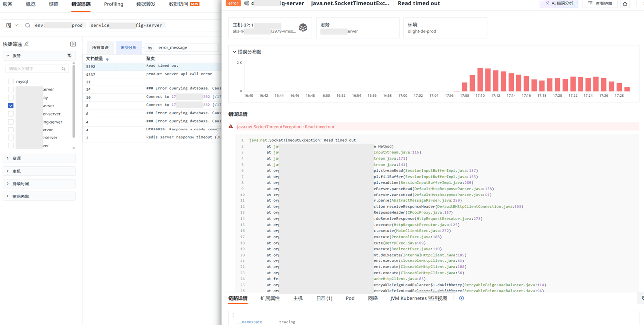Sort by 文档数量 column arrow
644x325 pixels.
[107, 59]
